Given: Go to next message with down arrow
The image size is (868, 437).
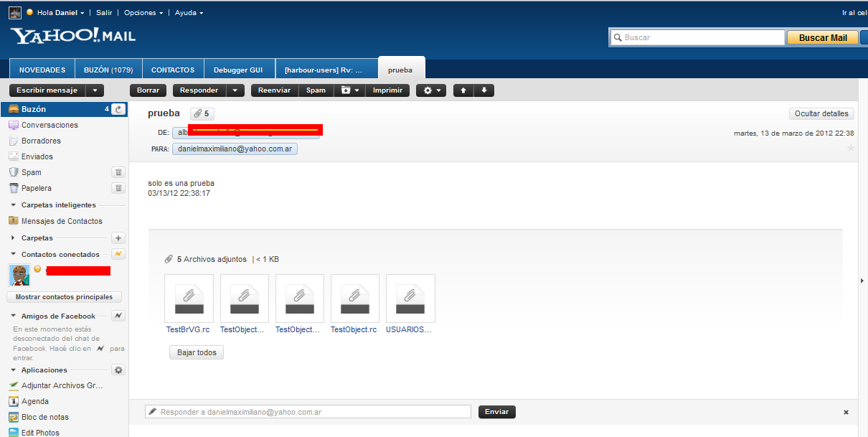Looking at the screenshot, I should point(483,90).
